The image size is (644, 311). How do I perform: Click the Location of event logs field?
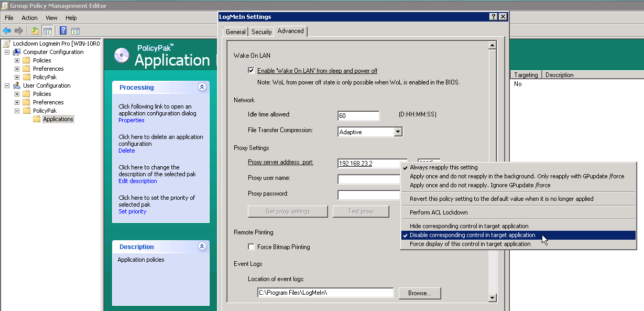(325, 293)
